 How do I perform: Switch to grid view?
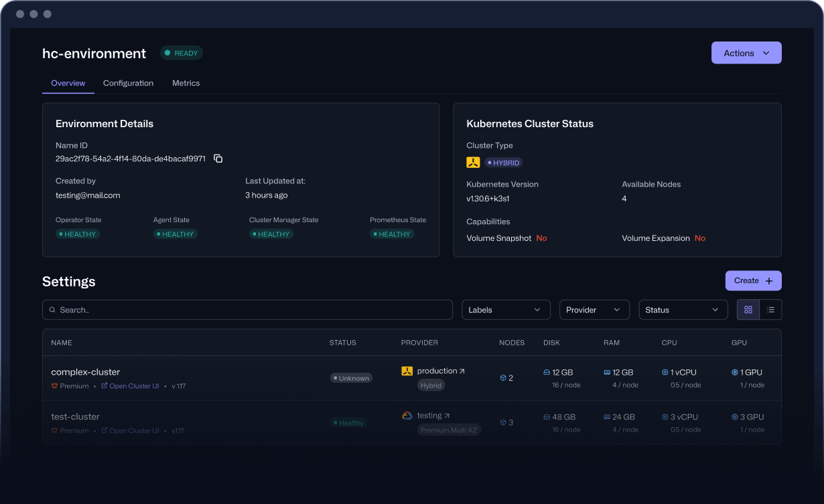tap(748, 310)
